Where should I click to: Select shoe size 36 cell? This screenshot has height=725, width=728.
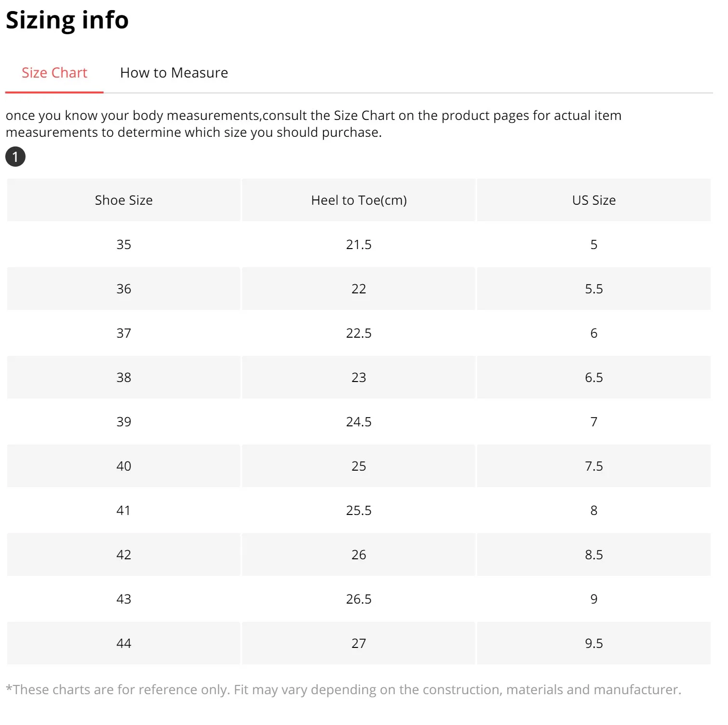point(124,289)
